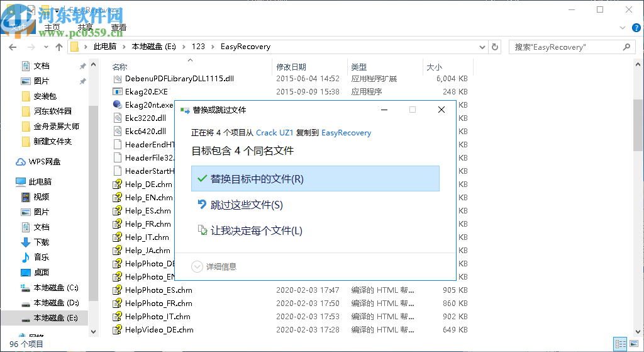This screenshot has height=352, width=644.
Task: Select the Ekc3220.dll file
Action: click(x=145, y=118)
